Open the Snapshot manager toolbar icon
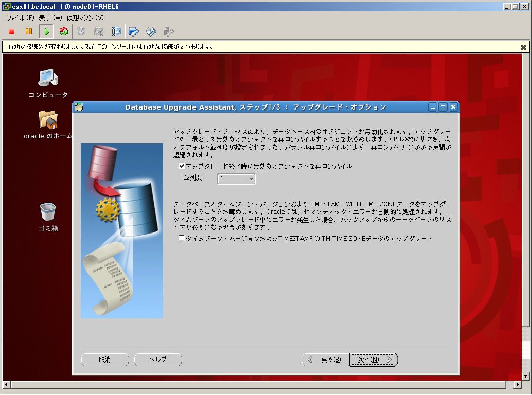 click(x=116, y=31)
